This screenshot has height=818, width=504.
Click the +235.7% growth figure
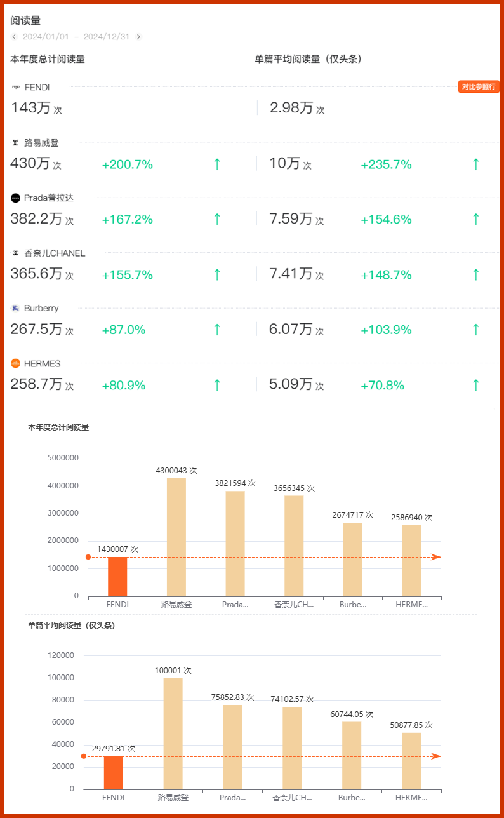click(x=387, y=164)
